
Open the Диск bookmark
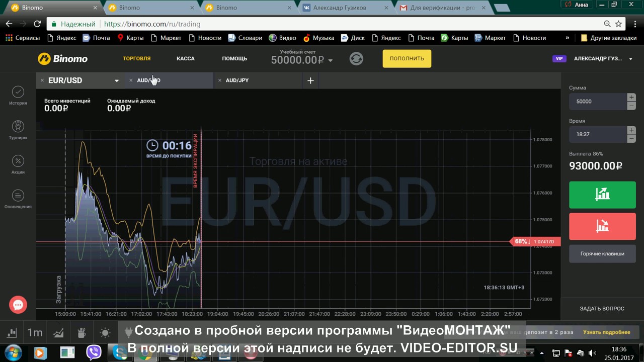coord(353,38)
